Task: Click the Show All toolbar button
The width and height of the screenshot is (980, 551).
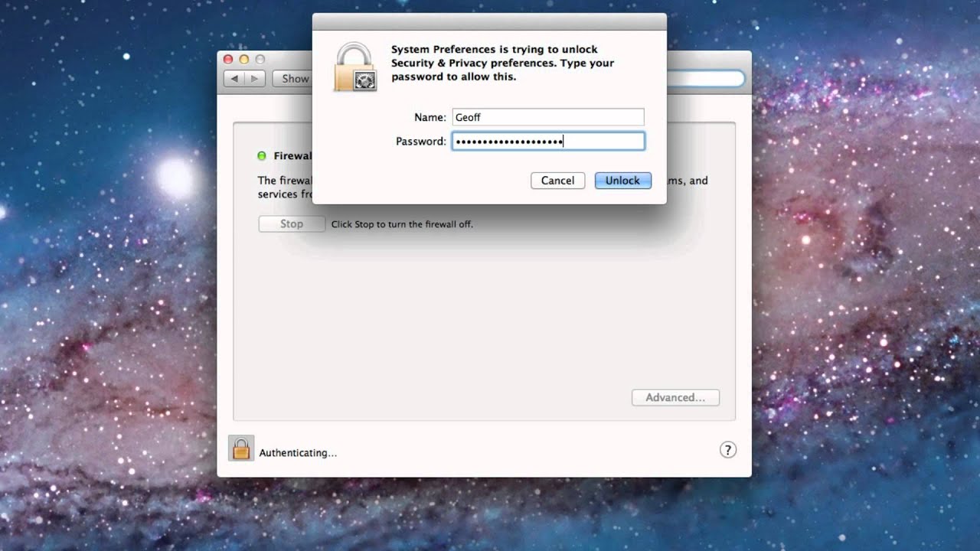Action: tap(292, 78)
